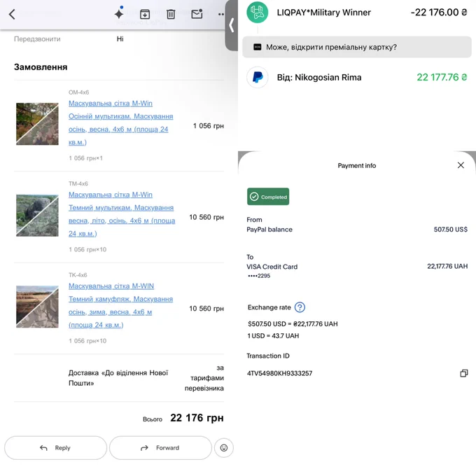View the TK-4x6 dark camouflage thumbnail
This screenshot has height=476, width=476.
37,307
